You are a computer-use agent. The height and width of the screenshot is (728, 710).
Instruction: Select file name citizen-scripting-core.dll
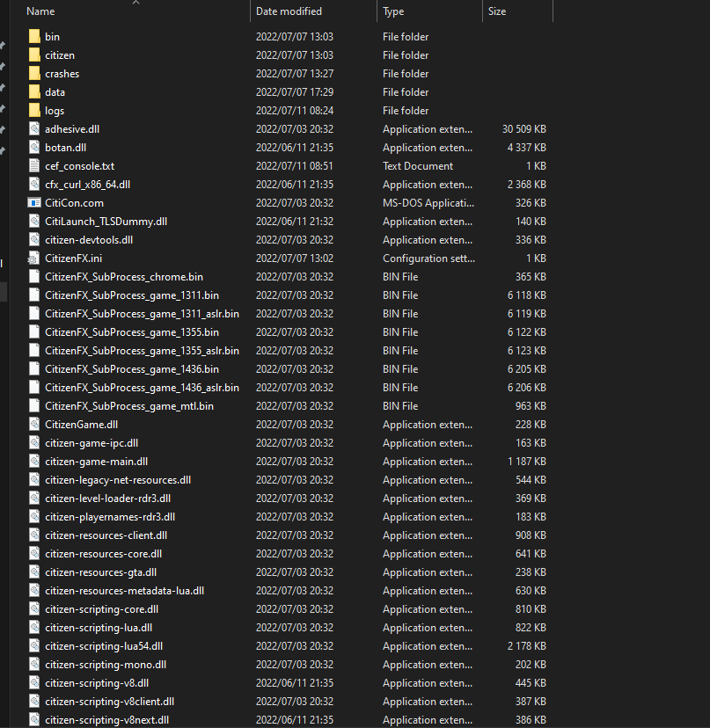[x=101, y=609]
